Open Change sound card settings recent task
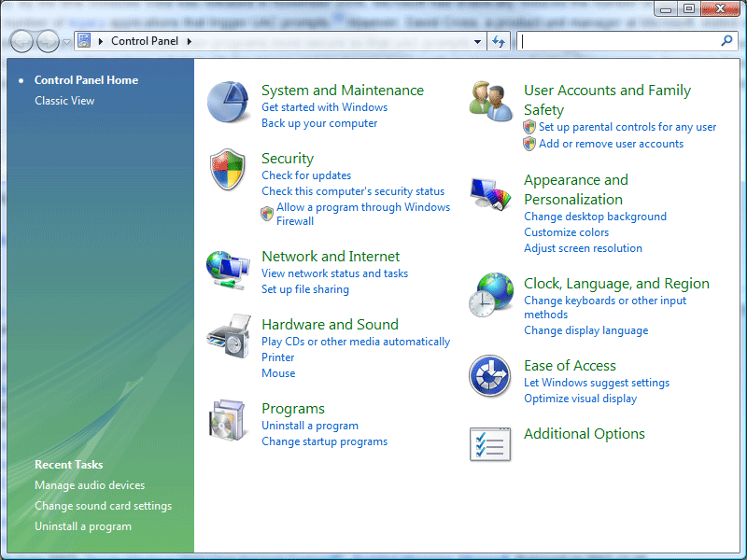Image resolution: width=747 pixels, height=560 pixels. (x=103, y=506)
